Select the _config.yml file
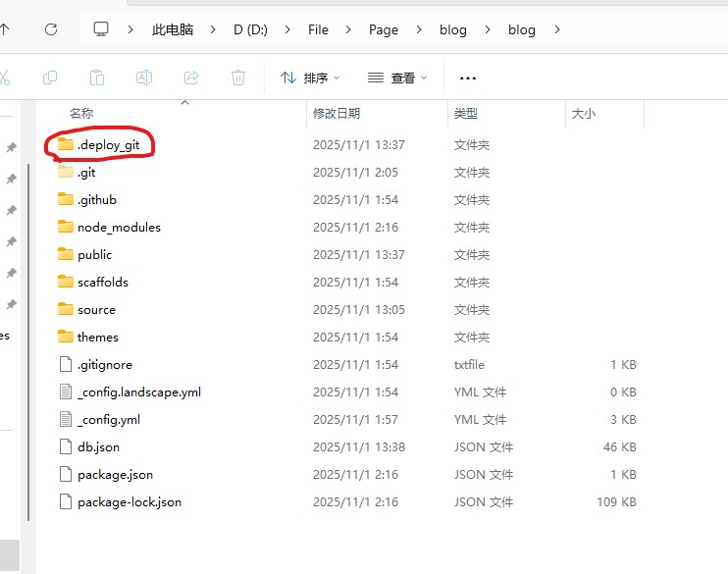 tap(108, 419)
